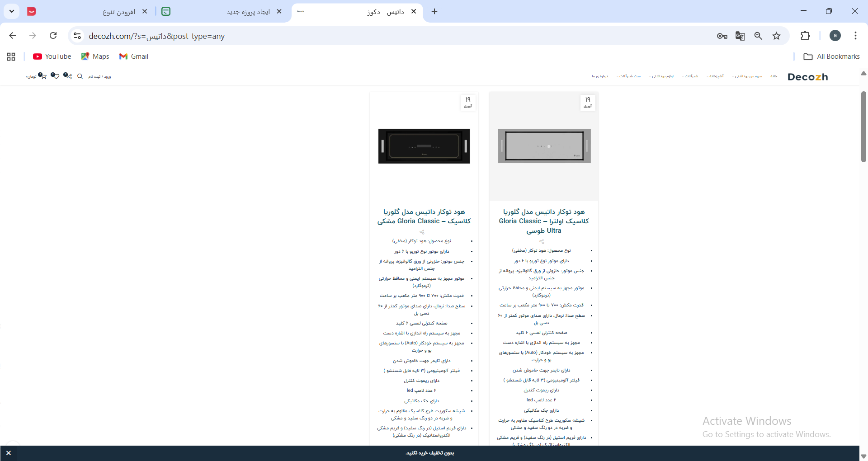
Task: Open a new browser tab
Action: (x=434, y=12)
